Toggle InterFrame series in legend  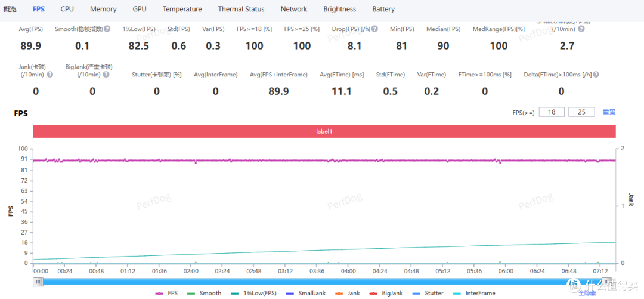[x=473, y=293]
